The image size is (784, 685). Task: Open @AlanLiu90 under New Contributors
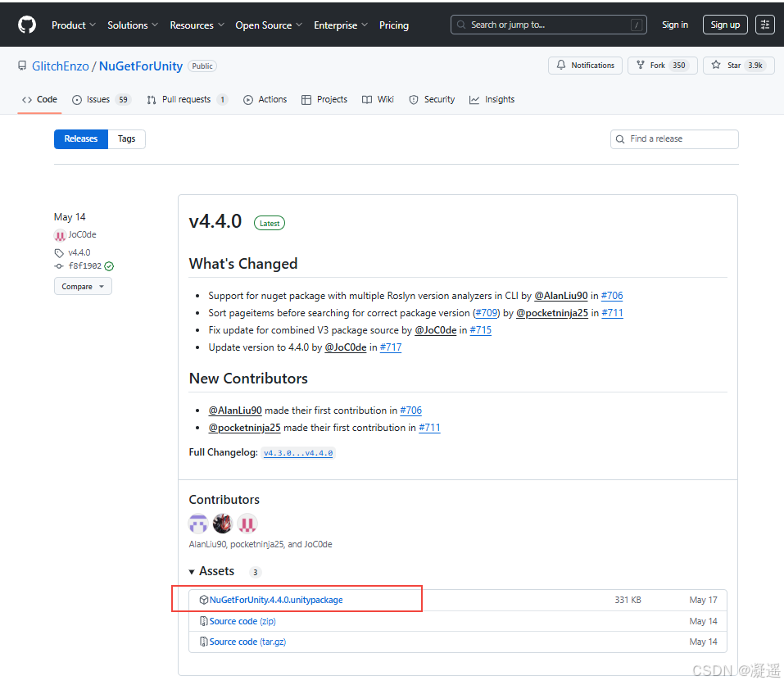[x=235, y=411]
